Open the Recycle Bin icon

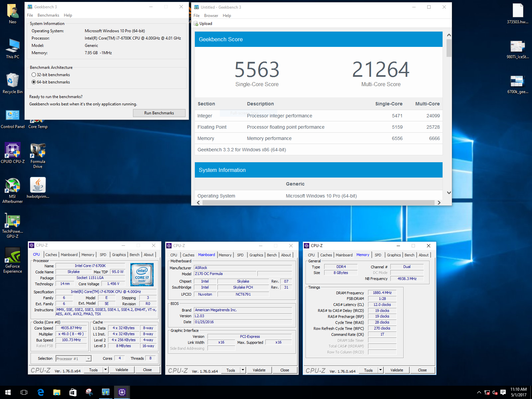[13, 83]
